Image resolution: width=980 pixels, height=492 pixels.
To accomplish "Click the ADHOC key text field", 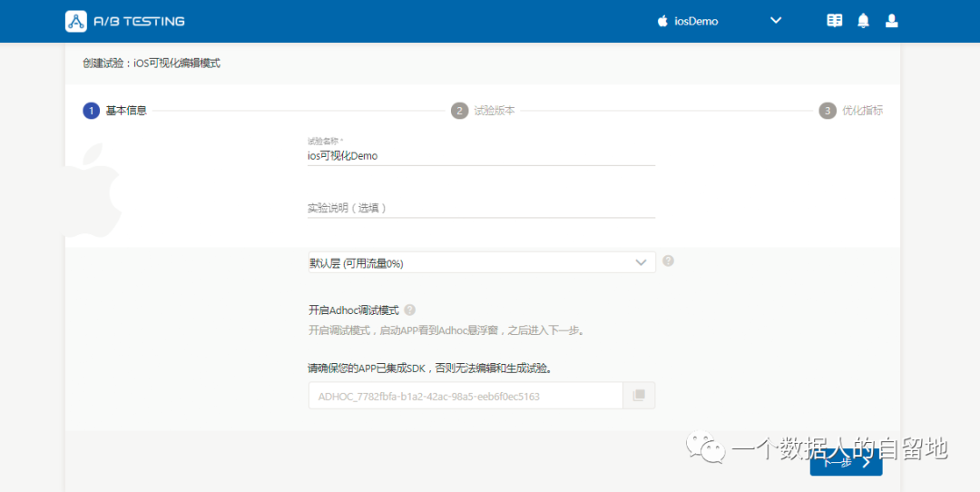I will (x=465, y=396).
